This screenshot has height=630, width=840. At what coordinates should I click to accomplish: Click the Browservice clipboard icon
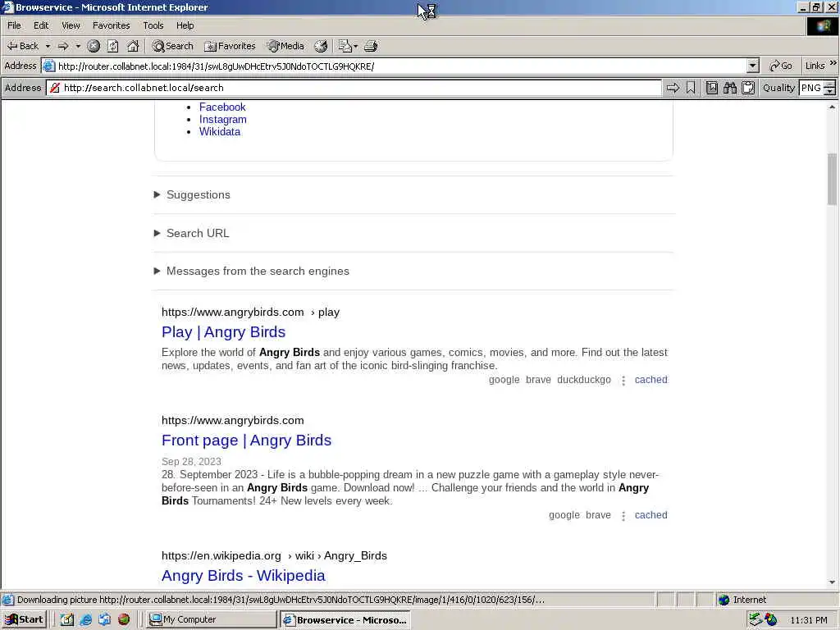coord(748,88)
